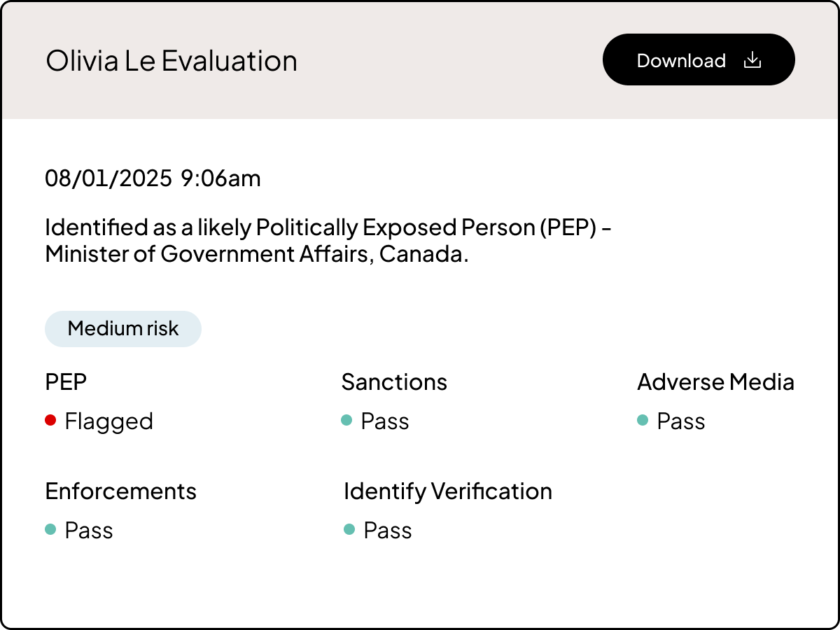Viewport: 840px width, 630px height.
Task: Select the Medium risk badge
Action: tap(123, 328)
